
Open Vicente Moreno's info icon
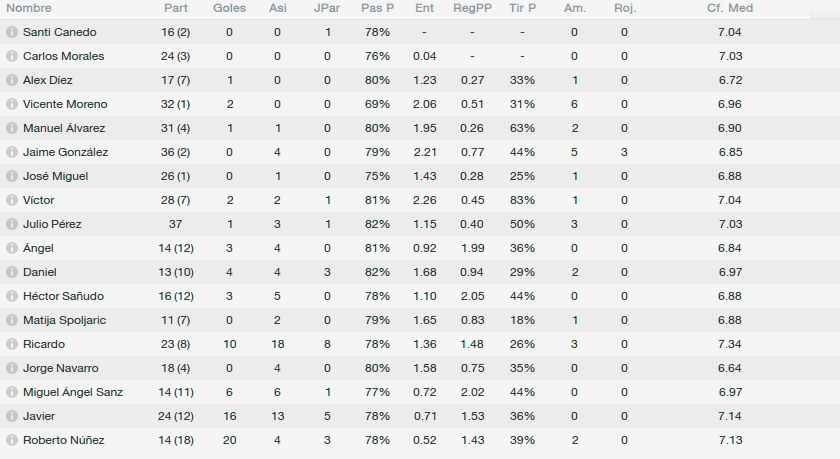tap(12, 104)
